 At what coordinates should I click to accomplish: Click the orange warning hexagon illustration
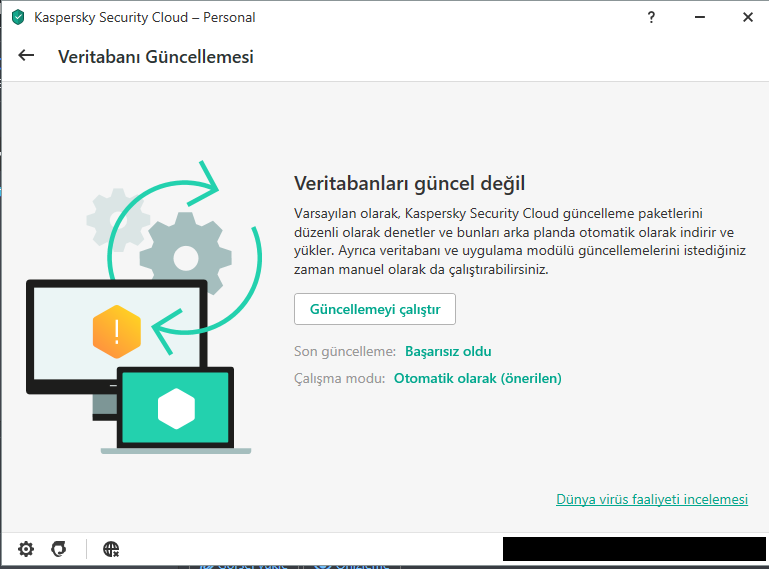click(117, 332)
